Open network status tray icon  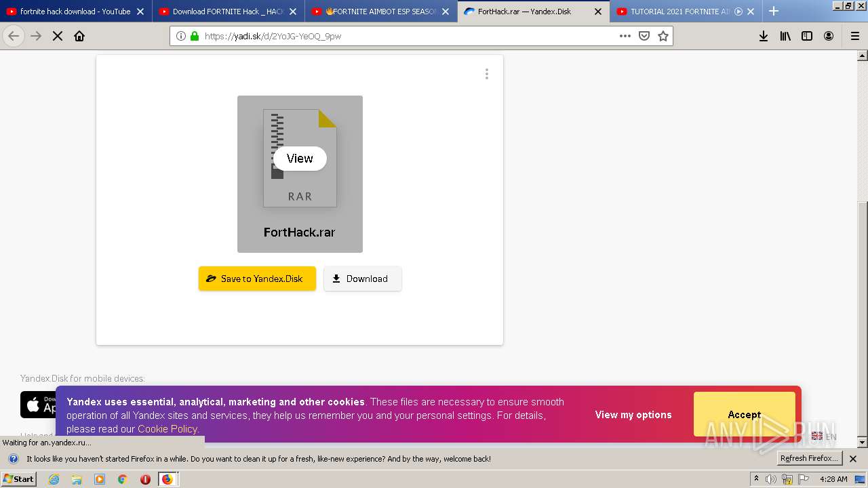click(x=787, y=479)
